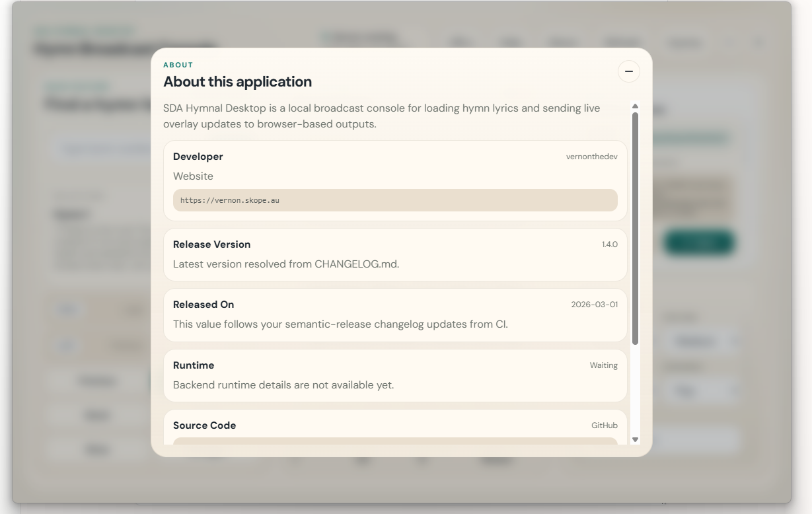Select the 'Runtime' heading
The width and height of the screenshot is (812, 514).
tap(194, 365)
